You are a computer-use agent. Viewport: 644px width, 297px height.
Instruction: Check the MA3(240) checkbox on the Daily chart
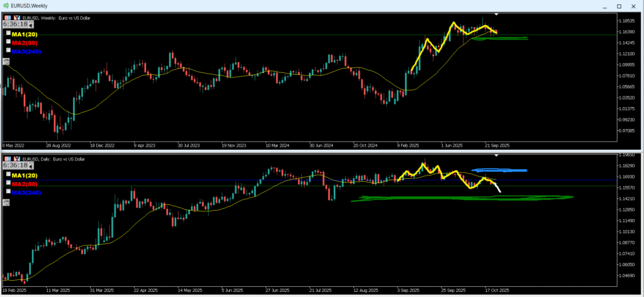(x=9, y=191)
